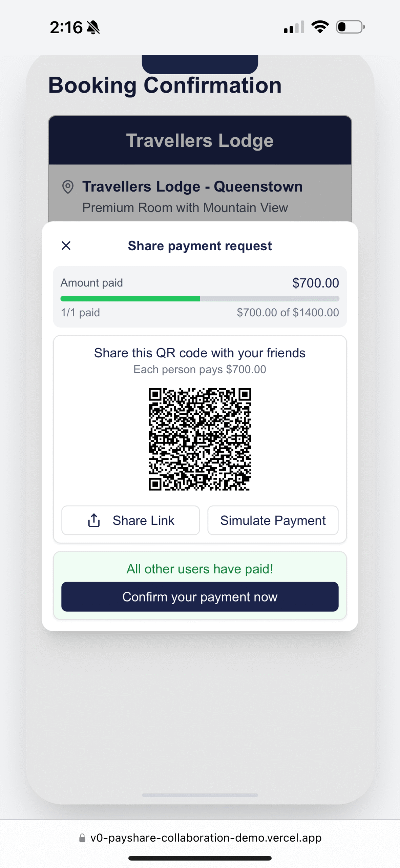
Task: Tap the Travellers Lodge header banner
Action: [200, 140]
